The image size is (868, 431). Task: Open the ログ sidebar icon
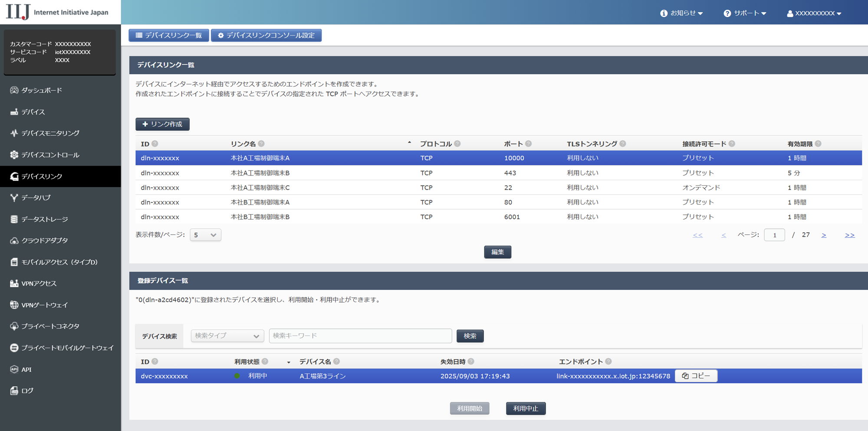tap(14, 391)
